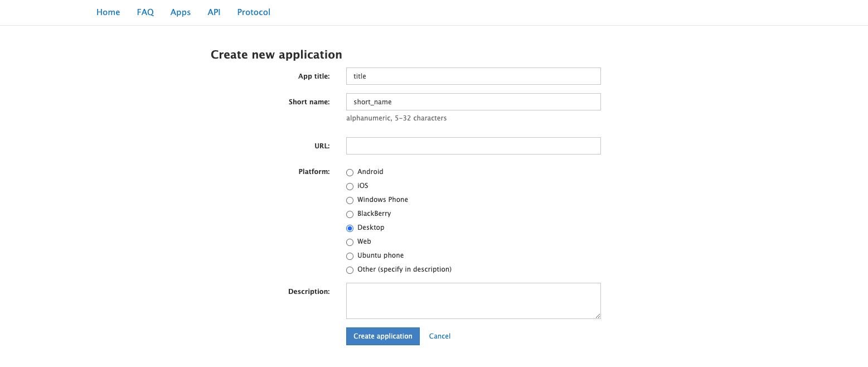Open the Apps navigation link
Image resolution: width=868 pixels, height=367 pixels.
181,12
